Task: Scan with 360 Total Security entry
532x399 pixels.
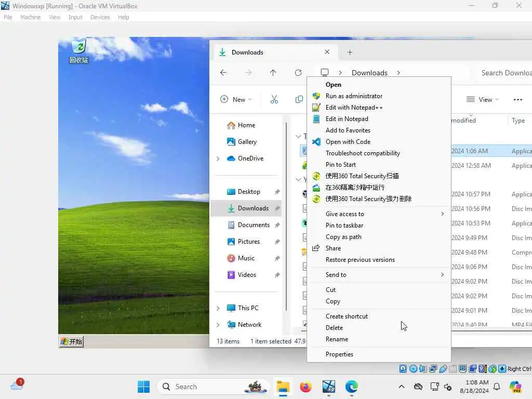Action: point(379,176)
